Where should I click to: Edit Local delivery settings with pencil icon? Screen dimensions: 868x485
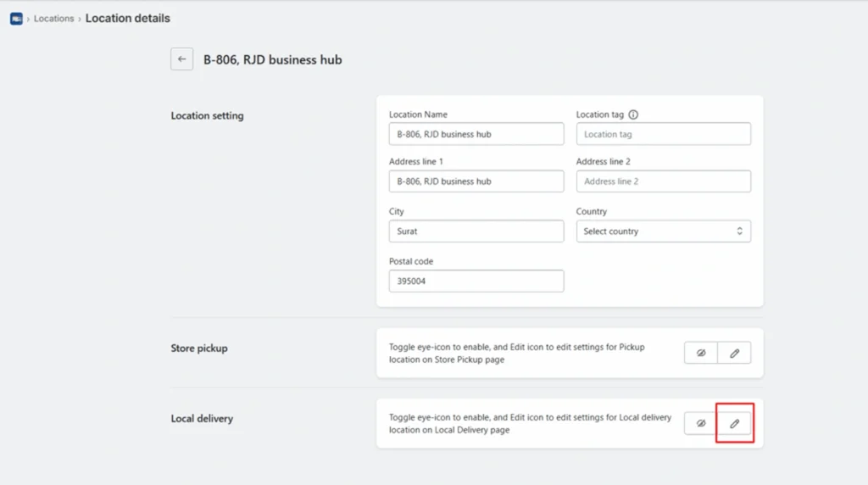pos(734,423)
